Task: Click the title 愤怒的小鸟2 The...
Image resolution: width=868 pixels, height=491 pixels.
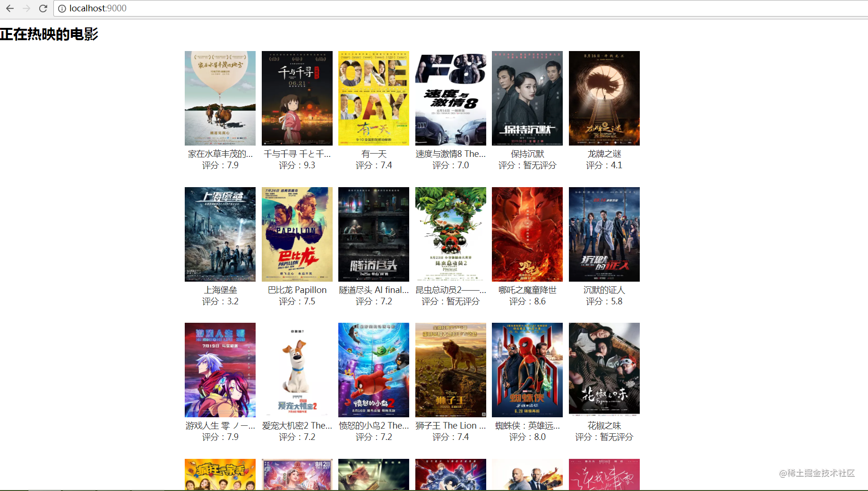Action: pos(374,426)
